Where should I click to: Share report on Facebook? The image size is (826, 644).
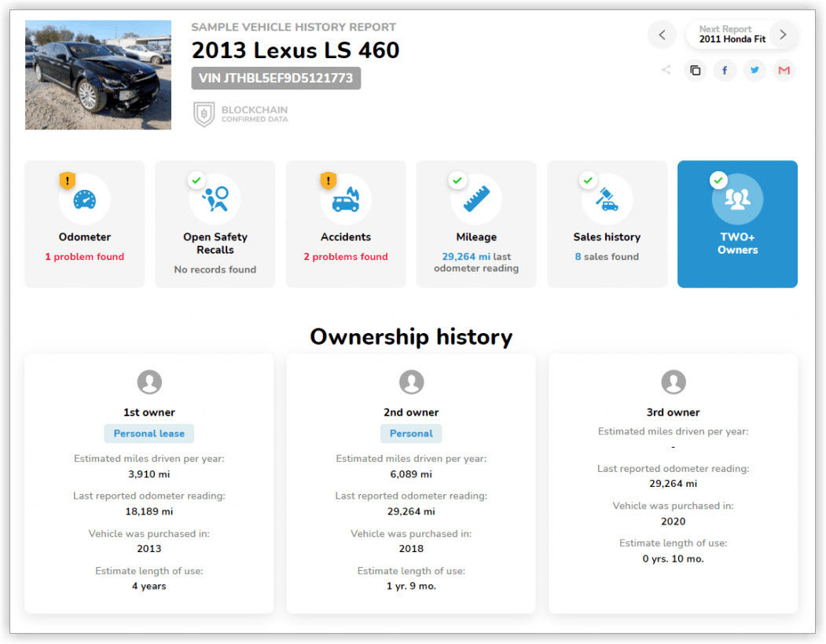click(725, 70)
